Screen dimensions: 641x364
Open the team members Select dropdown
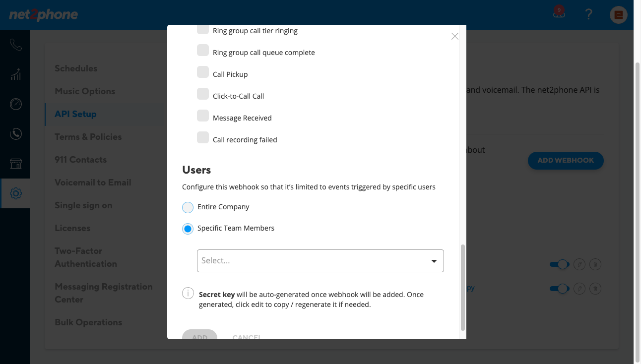[320, 261]
